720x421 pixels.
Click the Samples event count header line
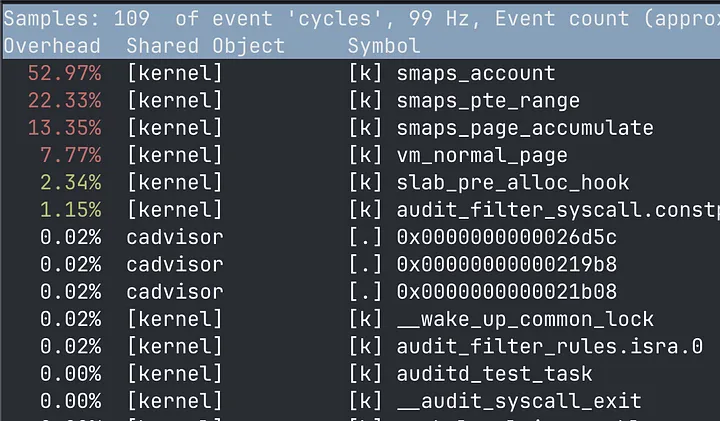coord(361,19)
